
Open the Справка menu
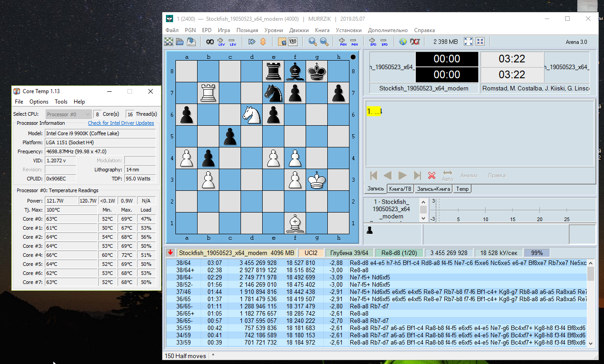(425, 30)
